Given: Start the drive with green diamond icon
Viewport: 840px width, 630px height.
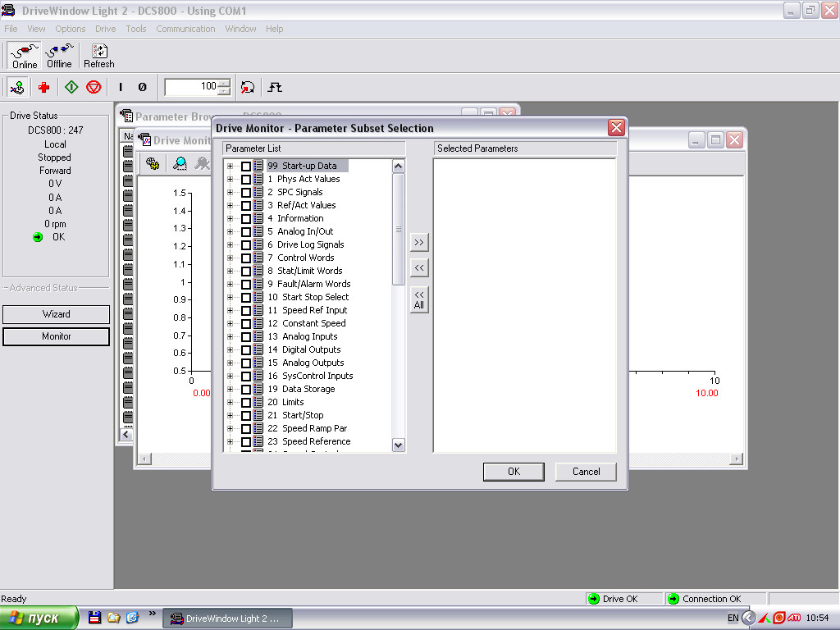Looking at the screenshot, I should (71, 87).
